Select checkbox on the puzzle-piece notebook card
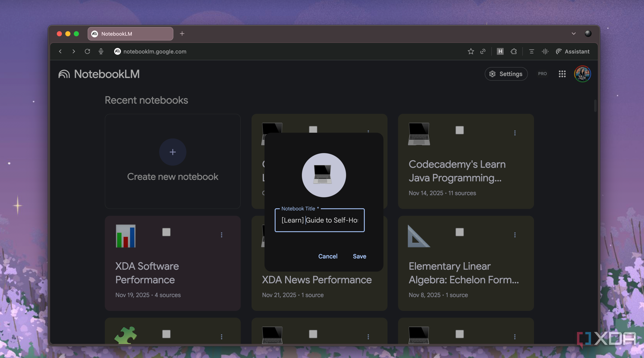644x358 pixels. (x=166, y=334)
